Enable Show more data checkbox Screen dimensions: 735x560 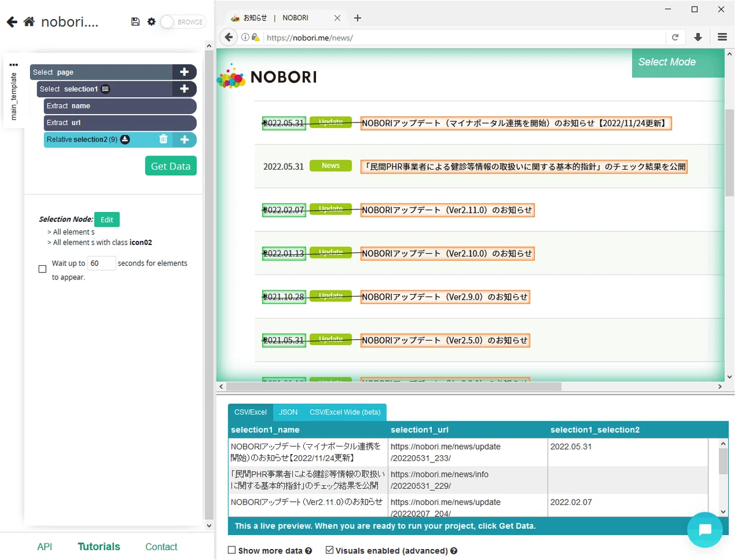point(232,550)
